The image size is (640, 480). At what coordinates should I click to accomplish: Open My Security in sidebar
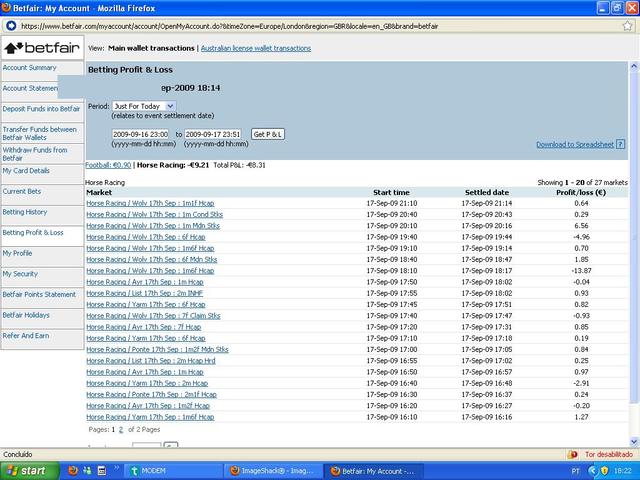pyautogui.click(x=20, y=274)
